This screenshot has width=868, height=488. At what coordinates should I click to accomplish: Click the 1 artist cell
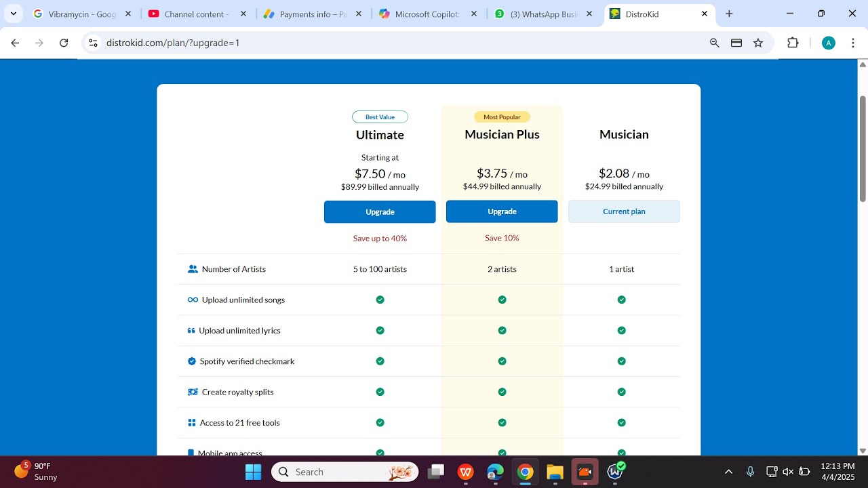621,269
